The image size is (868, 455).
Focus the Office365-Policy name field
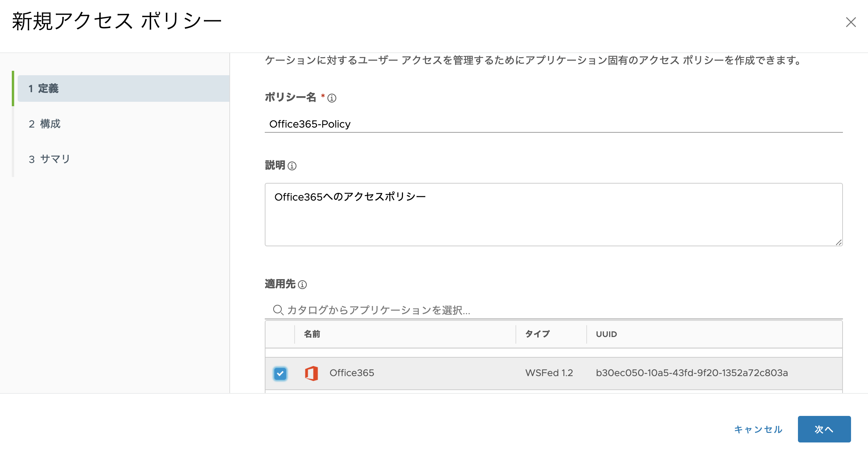click(x=553, y=124)
